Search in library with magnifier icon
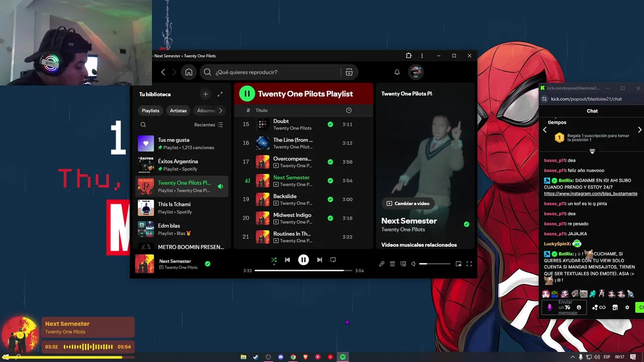The height and width of the screenshot is (362, 644). 143,125
